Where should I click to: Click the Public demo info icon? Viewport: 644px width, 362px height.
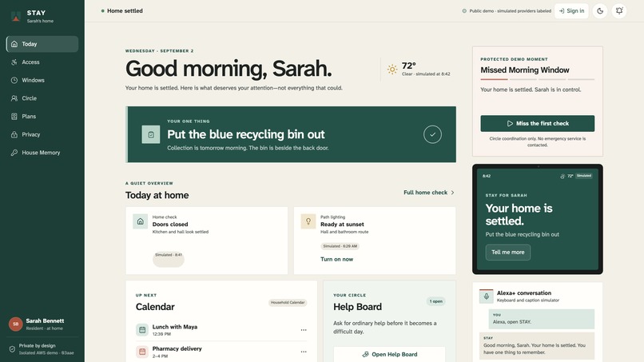click(x=464, y=11)
